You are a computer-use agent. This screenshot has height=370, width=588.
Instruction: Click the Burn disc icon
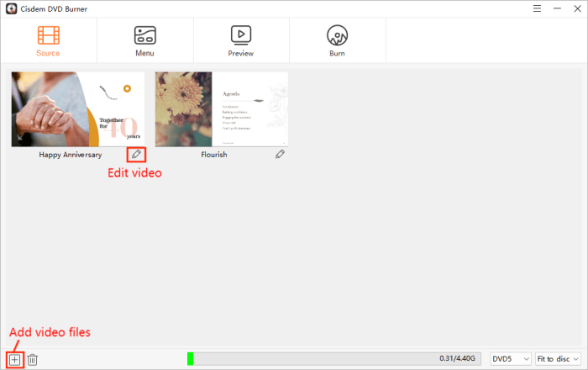337,35
